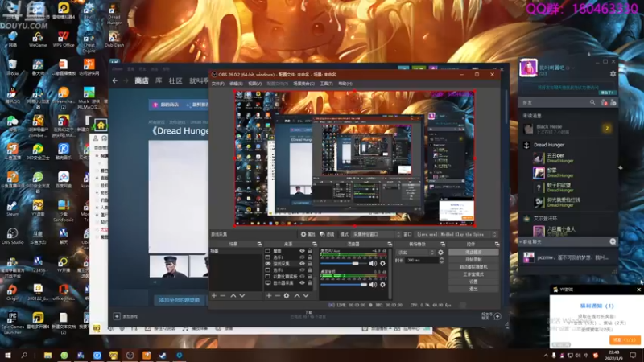Create group chat with plus icon
This screenshot has height=362, width=644.
(x=613, y=242)
